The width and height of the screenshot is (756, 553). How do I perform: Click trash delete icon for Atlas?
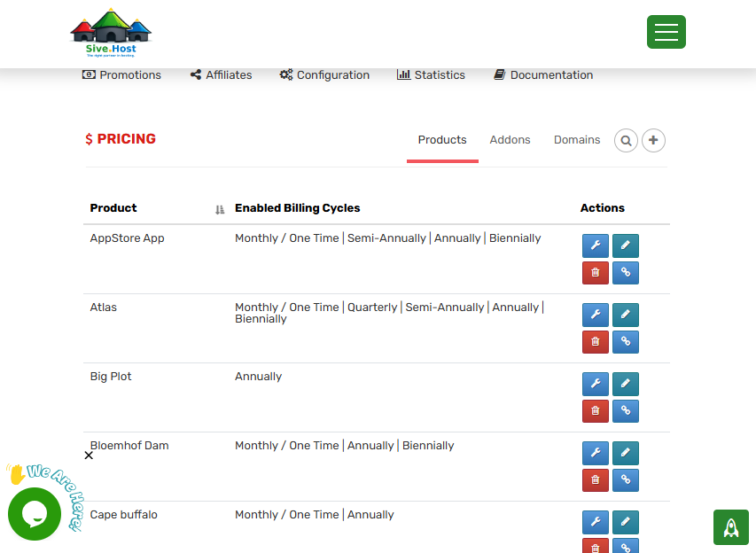pos(596,342)
